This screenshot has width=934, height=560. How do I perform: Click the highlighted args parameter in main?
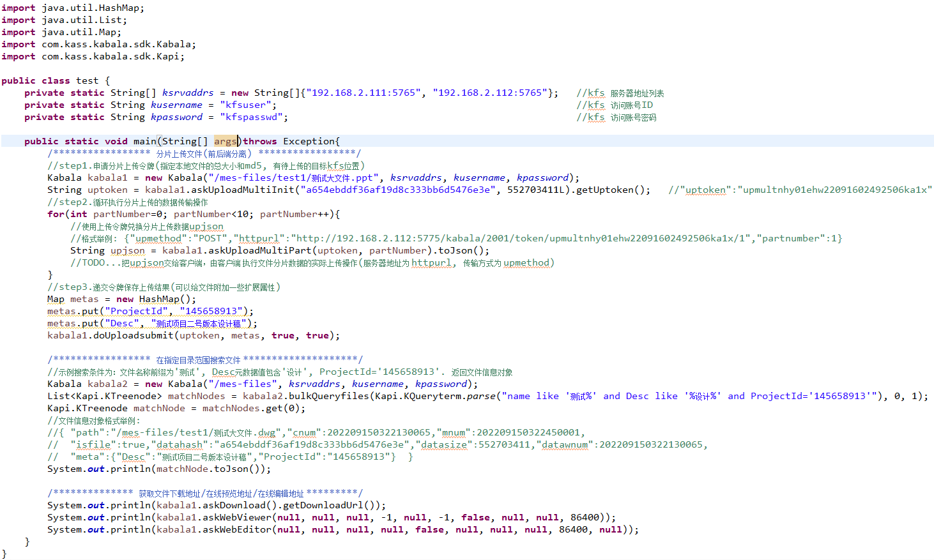pyautogui.click(x=225, y=141)
